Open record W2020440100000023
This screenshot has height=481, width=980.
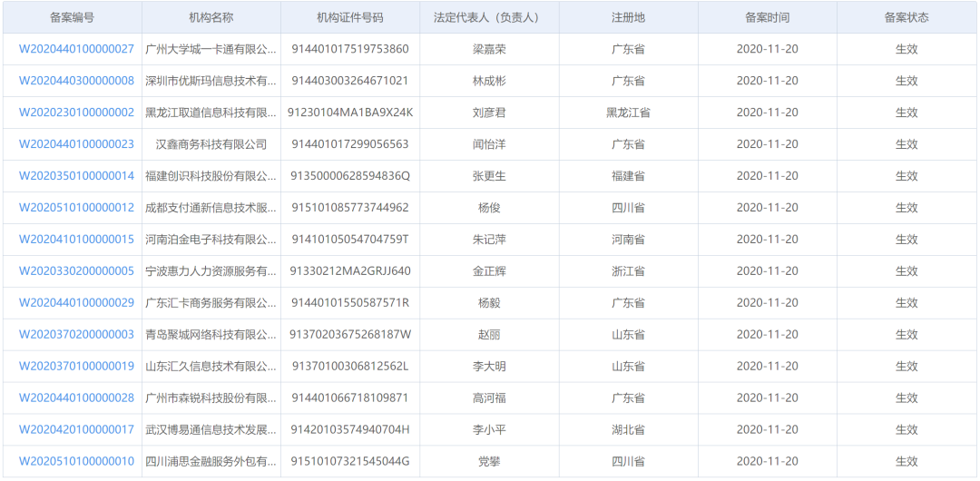(76, 144)
